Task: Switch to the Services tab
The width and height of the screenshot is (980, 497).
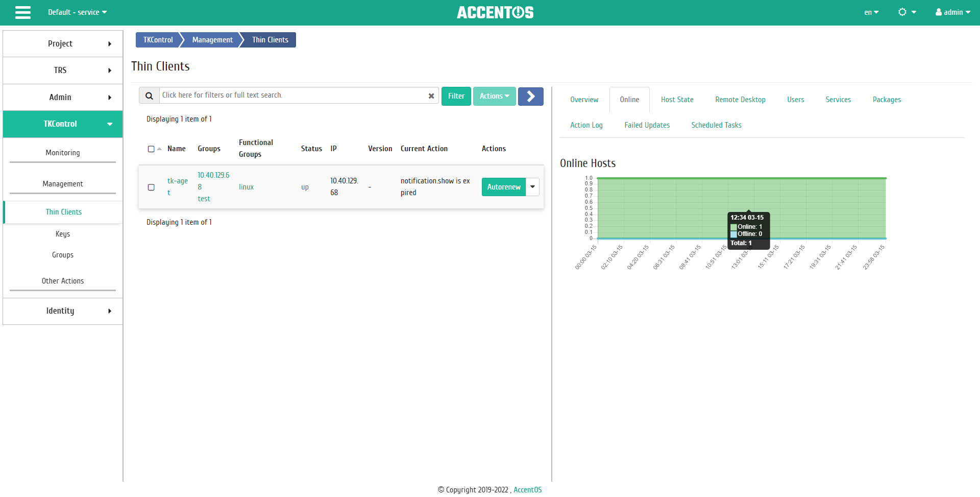Action: [838, 100]
